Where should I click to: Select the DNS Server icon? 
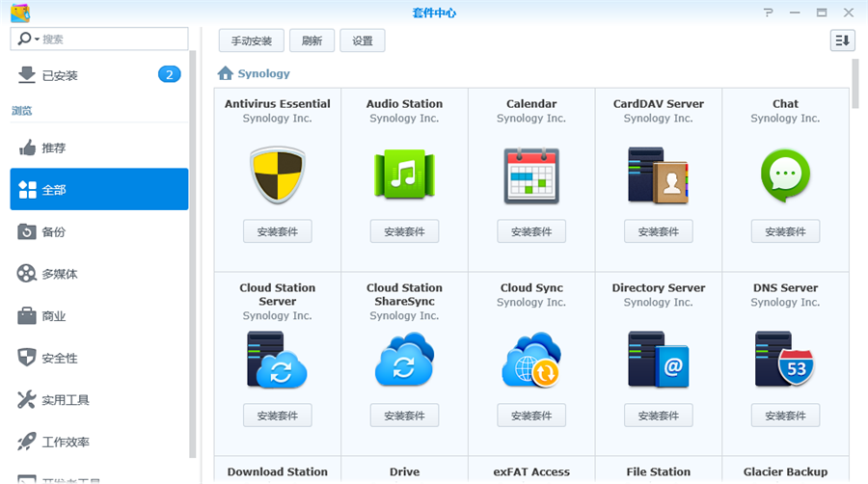pos(785,359)
